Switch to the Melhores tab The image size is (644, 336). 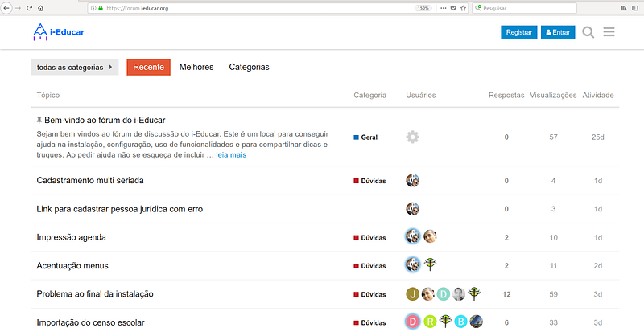(x=196, y=67)
